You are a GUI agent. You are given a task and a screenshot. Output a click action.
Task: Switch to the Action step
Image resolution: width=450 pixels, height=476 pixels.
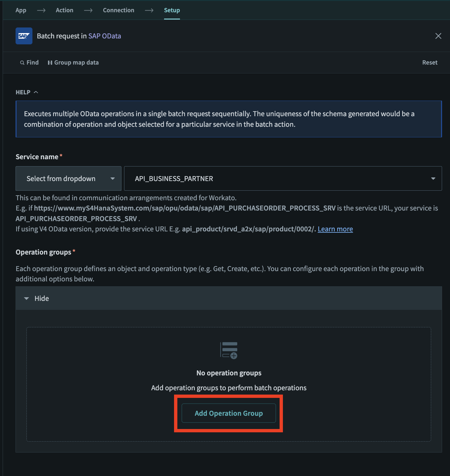pyautogui.click(x=65, y=10)
